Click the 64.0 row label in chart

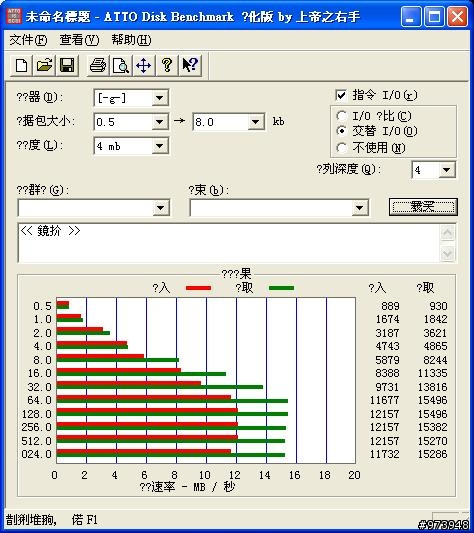coord(39,400)
